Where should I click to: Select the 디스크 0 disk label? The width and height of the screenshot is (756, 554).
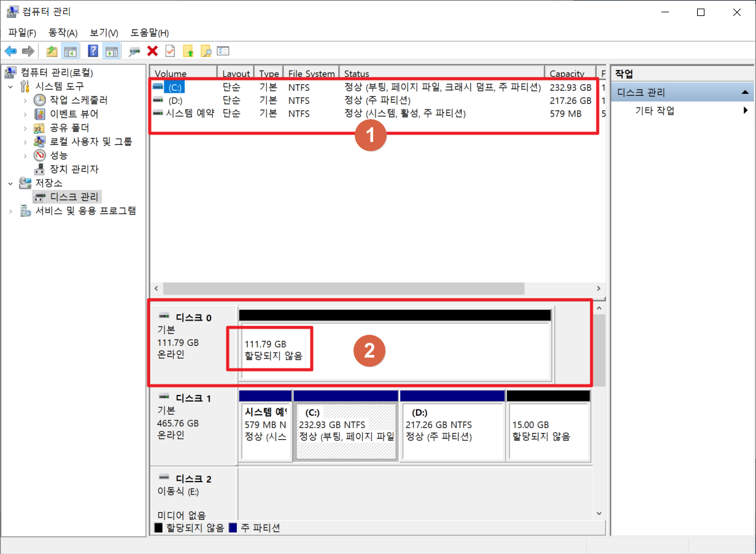pyautogui.click(x=194, y=318)
